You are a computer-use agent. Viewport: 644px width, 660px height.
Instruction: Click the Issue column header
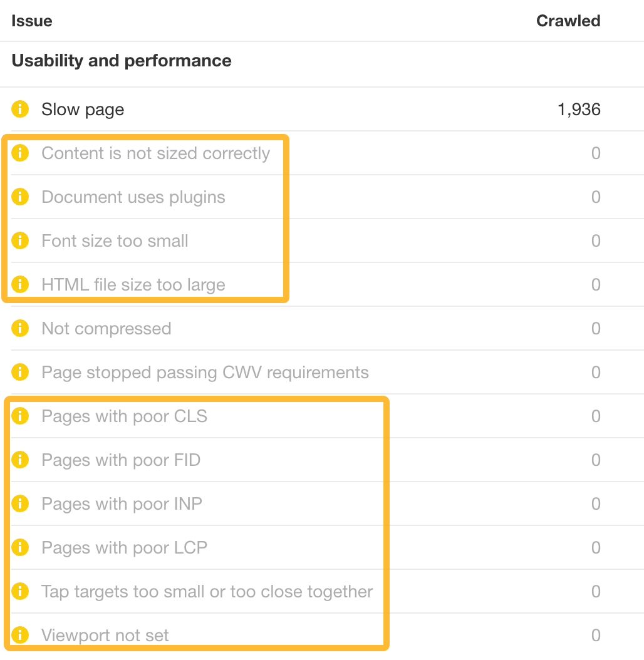[x=31, y=21]
